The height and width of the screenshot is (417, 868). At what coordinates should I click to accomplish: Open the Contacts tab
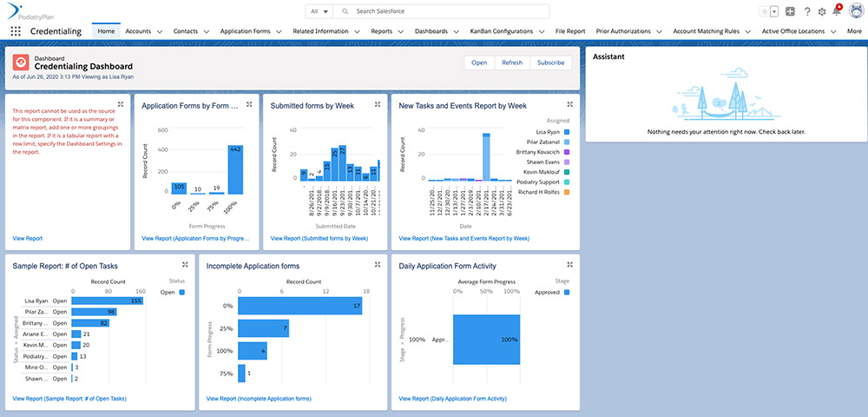point(186,31)
